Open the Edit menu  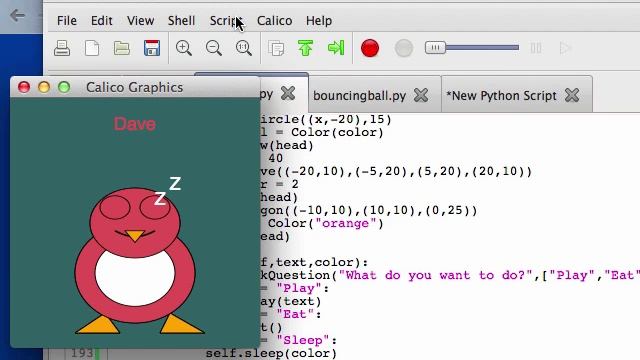(101, 20)
